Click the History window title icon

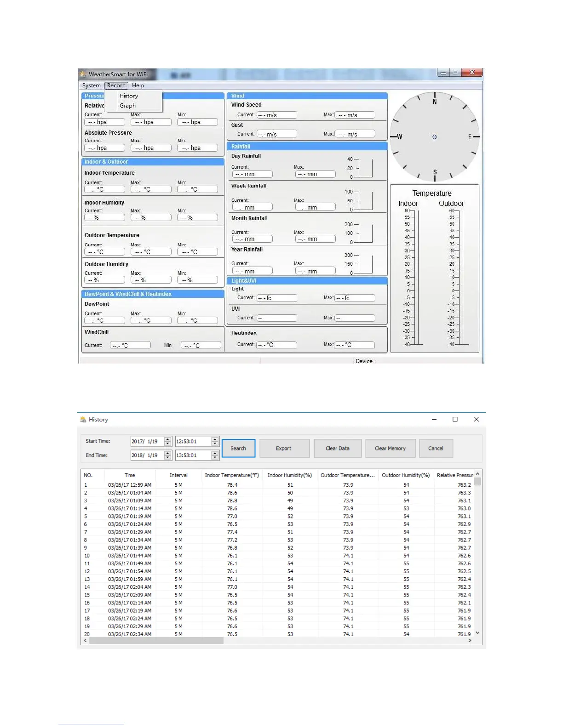pos(83,420)
